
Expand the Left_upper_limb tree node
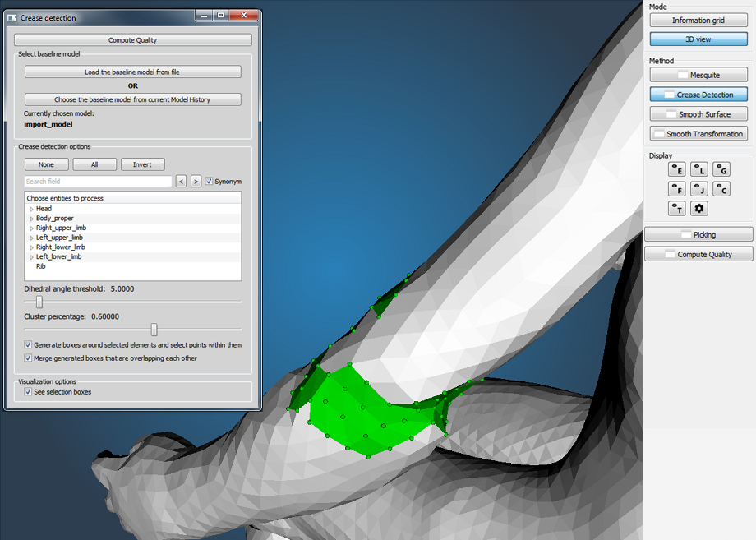tap(31, 238)
